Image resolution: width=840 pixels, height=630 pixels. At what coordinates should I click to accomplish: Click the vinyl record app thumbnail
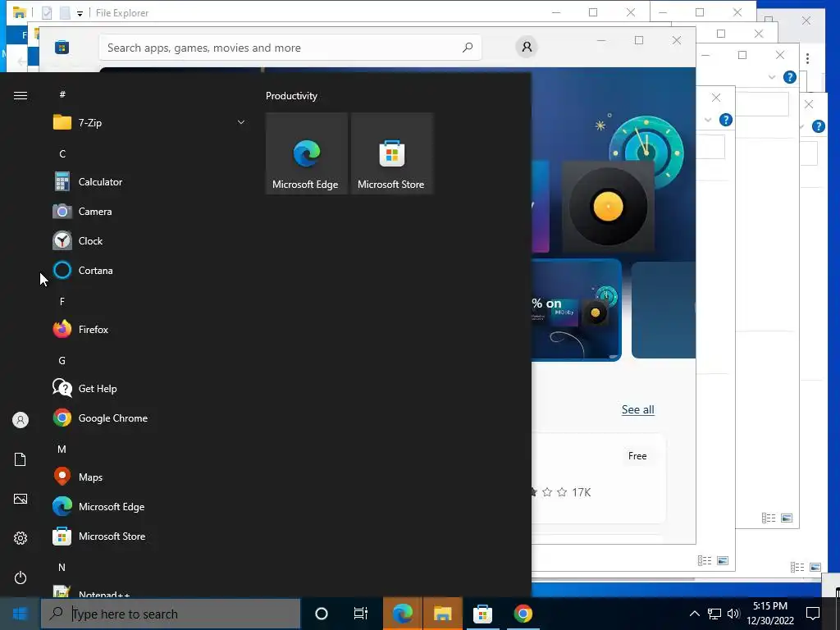click(x=608, y=206)
